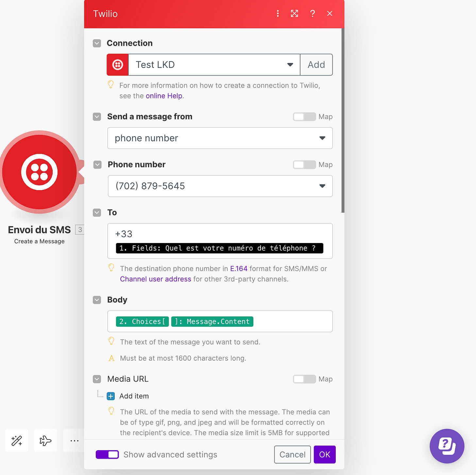Collapse the Media URL section chevron

(x=97, y=379)
